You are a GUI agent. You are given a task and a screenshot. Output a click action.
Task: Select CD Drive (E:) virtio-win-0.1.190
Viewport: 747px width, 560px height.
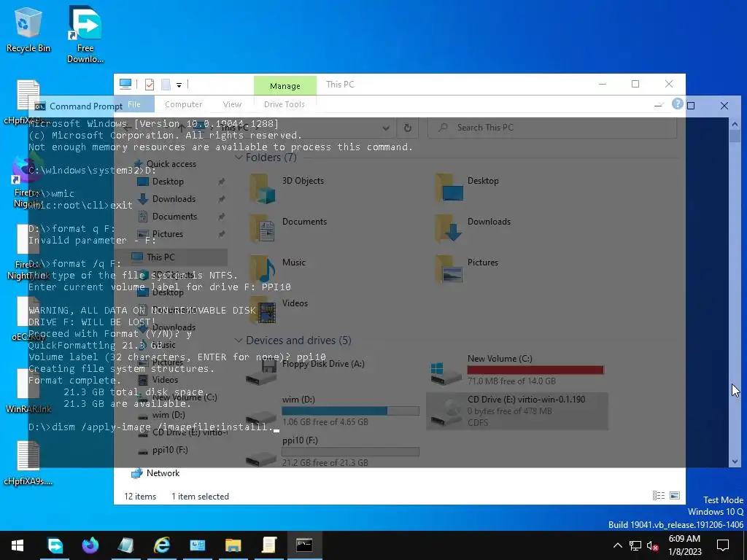click(x=517, y=411)
